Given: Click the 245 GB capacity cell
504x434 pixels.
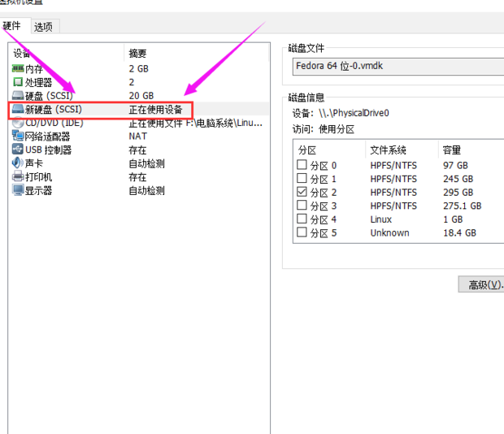Looking at the screenshot, I should (x=458, y=179).
